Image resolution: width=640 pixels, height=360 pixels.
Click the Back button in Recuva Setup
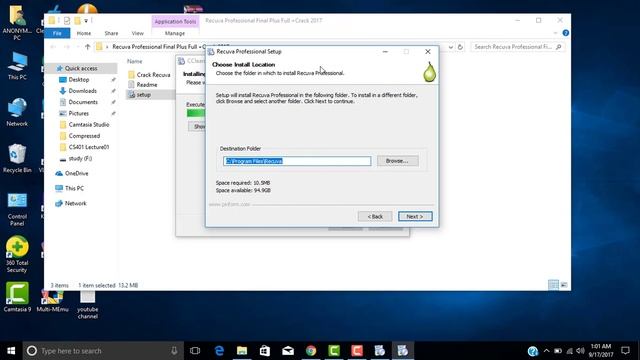[x=375, y=216]
